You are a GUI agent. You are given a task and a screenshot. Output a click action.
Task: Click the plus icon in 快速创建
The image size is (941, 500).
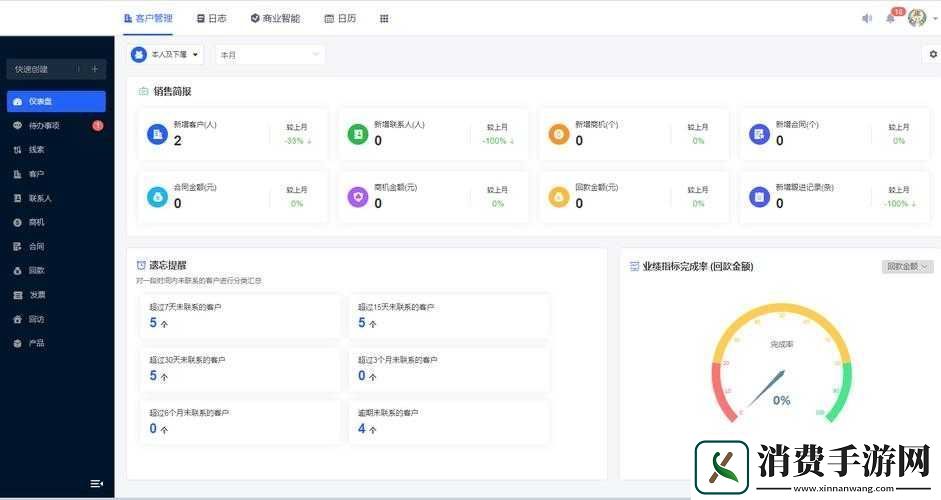click(x=95, y=69)
